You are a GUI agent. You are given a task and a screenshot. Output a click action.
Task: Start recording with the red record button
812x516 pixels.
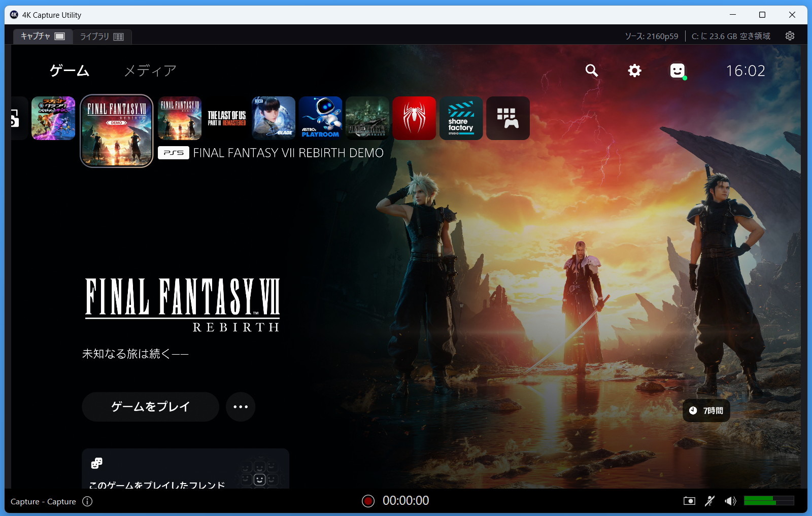[x=368, y=501]
